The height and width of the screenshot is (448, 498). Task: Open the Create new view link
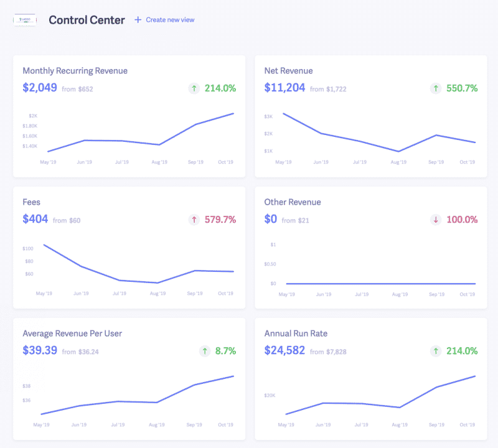[170, 20]
